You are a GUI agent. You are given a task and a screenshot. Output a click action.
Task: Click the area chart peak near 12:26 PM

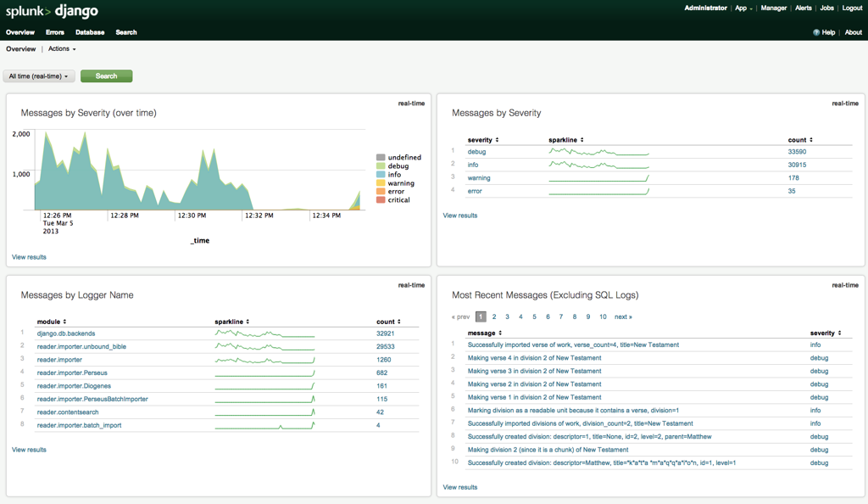[47, 133]
